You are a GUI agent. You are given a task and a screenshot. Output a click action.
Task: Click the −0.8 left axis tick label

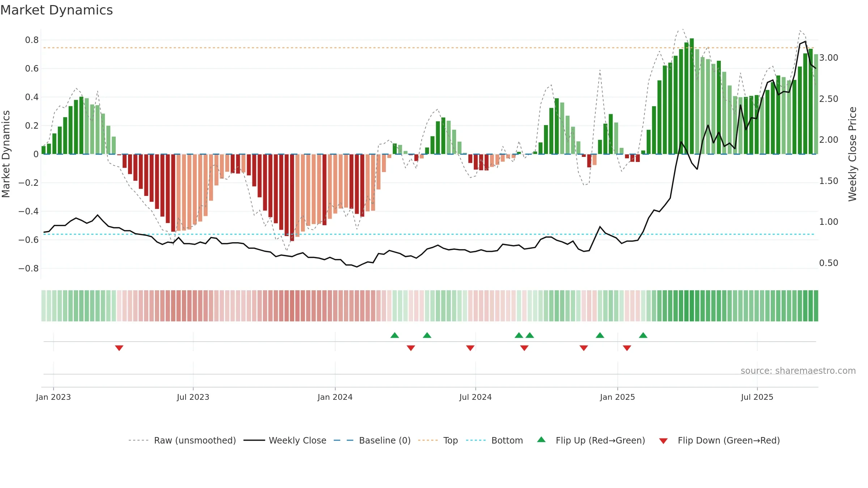(29, 269)
